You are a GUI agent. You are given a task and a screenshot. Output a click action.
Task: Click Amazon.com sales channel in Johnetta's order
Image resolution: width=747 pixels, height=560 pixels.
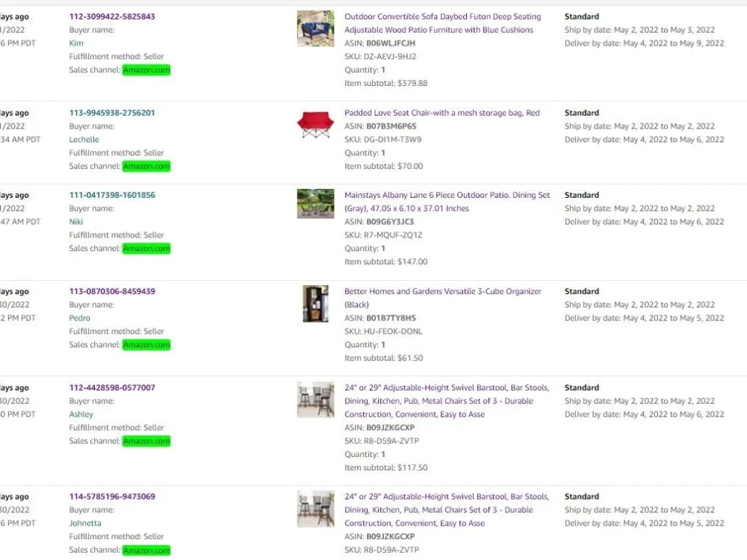pyautogui.click(x=146, y=550)
